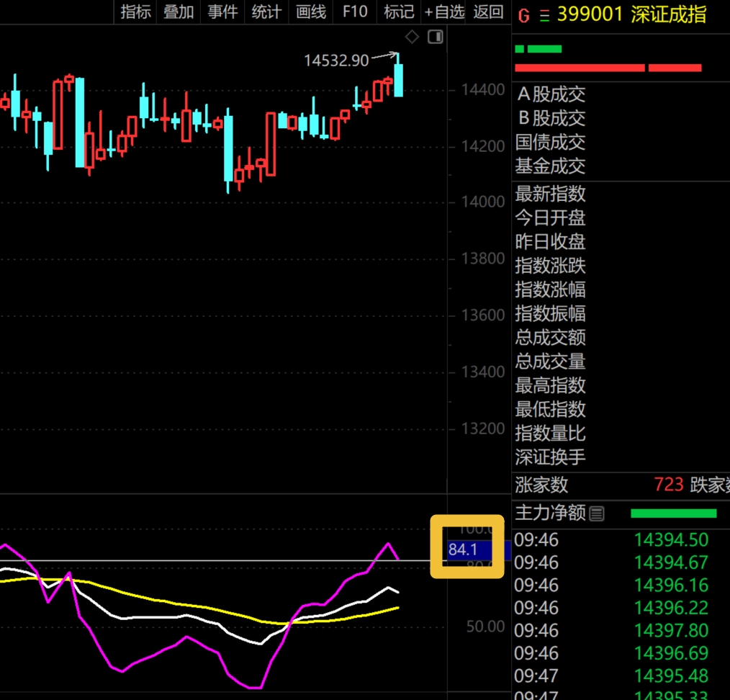Add index to watchlist with +自选

(444, 12)
